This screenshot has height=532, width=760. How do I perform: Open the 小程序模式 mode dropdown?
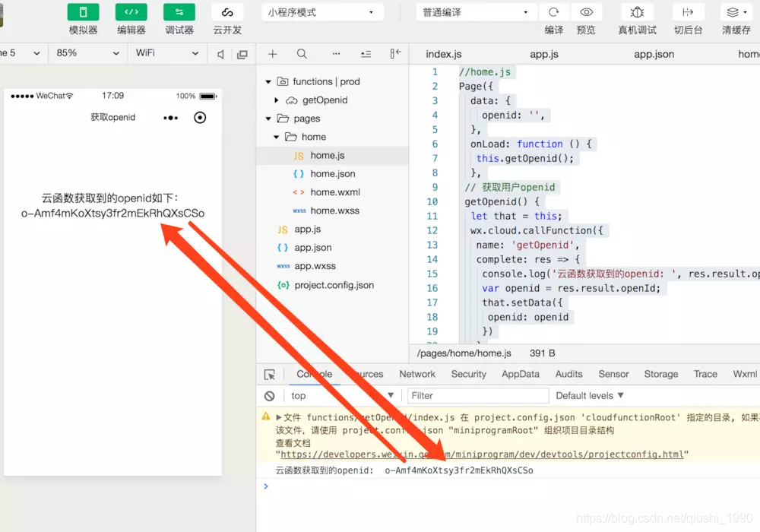(322, 12)
